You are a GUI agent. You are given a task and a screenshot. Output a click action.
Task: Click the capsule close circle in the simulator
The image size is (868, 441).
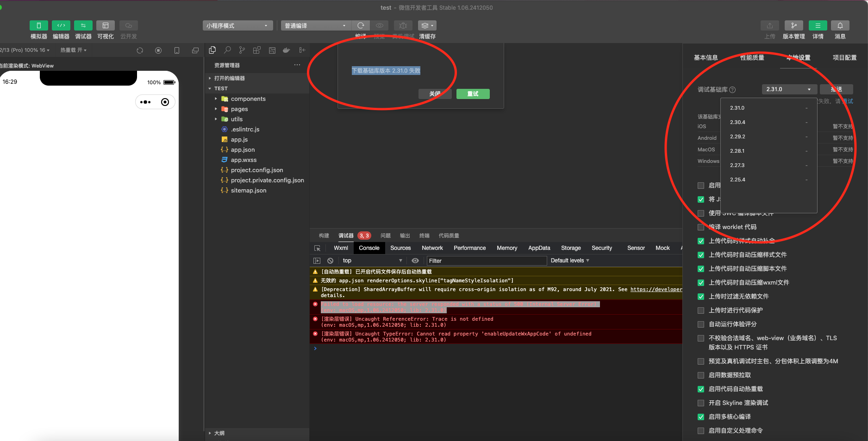(165, 102)
